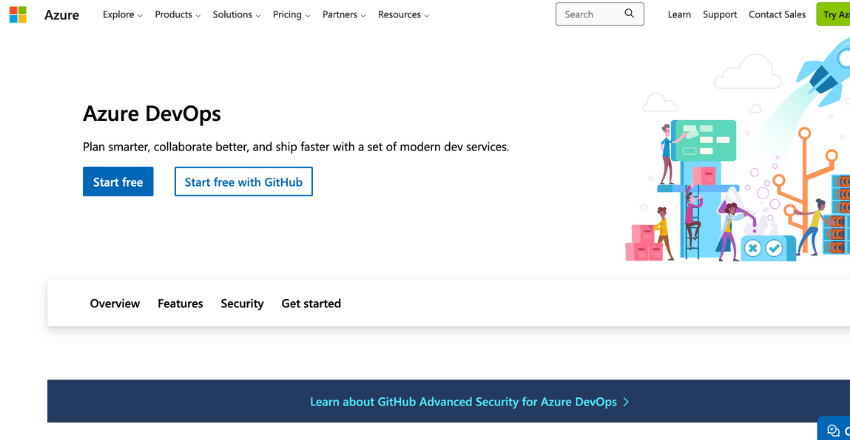Switch to the Features tab
850x440 pixels.
(x=181, y=303)
